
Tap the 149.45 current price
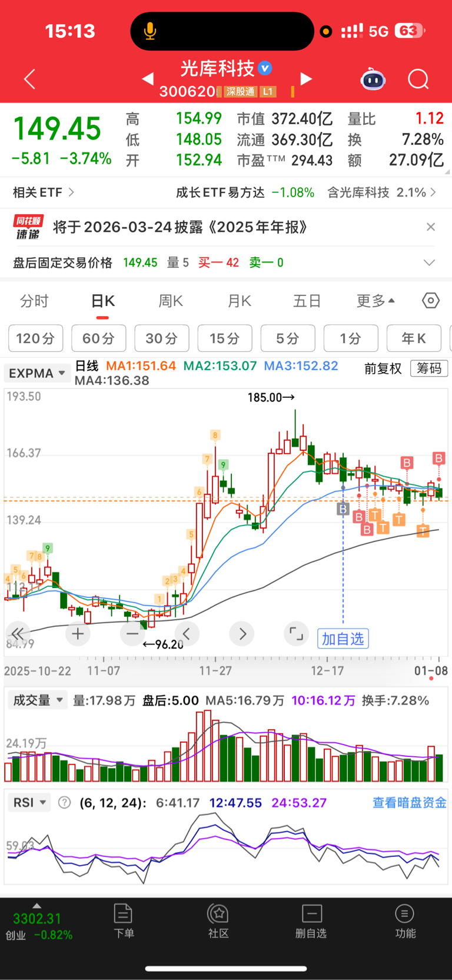point(57,129)
